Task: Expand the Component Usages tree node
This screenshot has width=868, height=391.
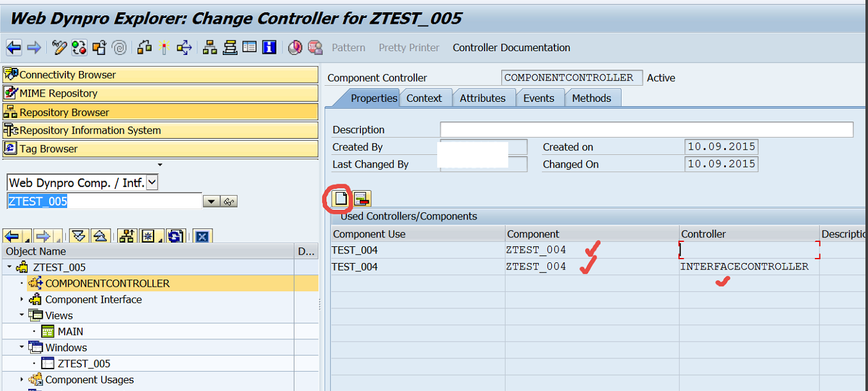Action: 20,379
